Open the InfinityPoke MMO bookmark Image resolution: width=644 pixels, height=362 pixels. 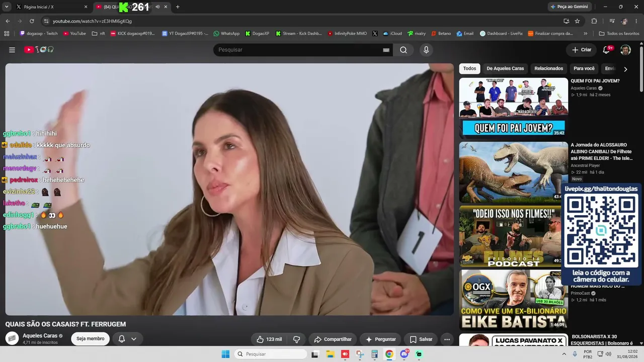[347, 34]
